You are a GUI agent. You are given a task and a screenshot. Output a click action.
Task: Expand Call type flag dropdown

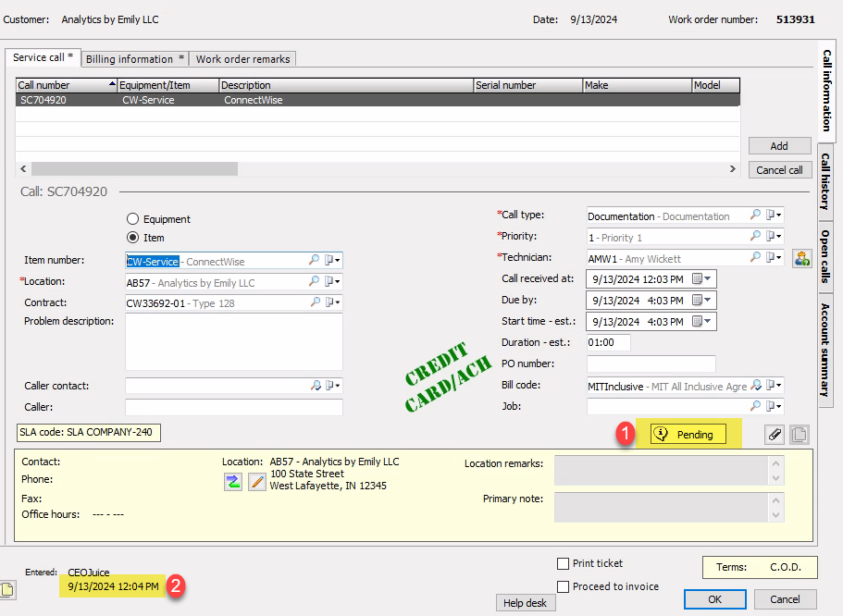(774, 215)
